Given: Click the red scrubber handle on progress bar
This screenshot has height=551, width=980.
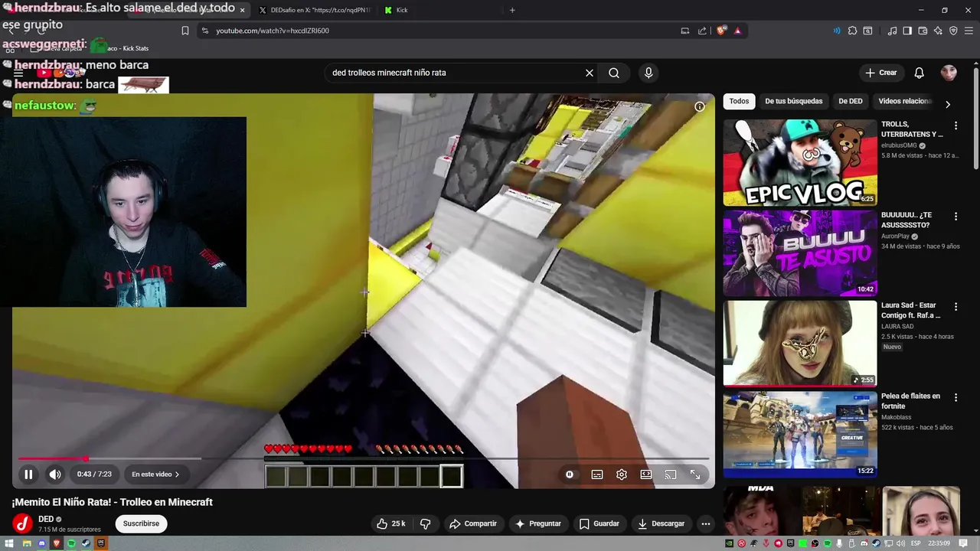Looking at the screenshot, I should click(x=86, y=459).
